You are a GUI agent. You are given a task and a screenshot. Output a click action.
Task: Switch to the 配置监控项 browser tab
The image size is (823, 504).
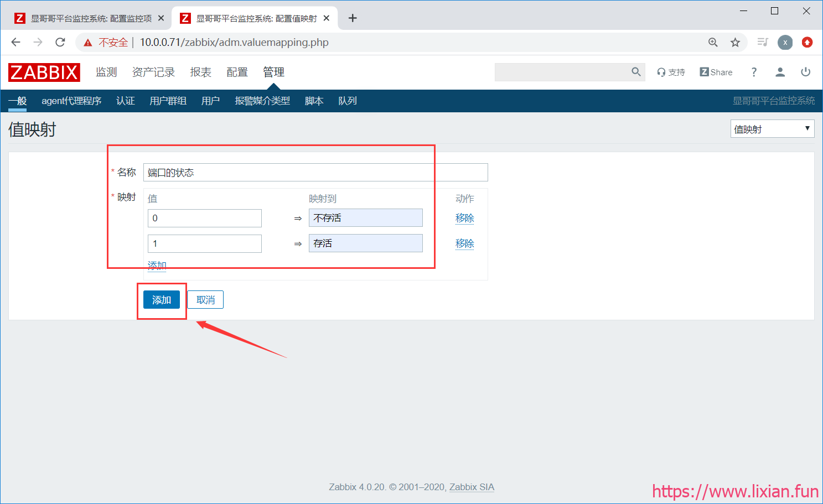coord(89,18)
